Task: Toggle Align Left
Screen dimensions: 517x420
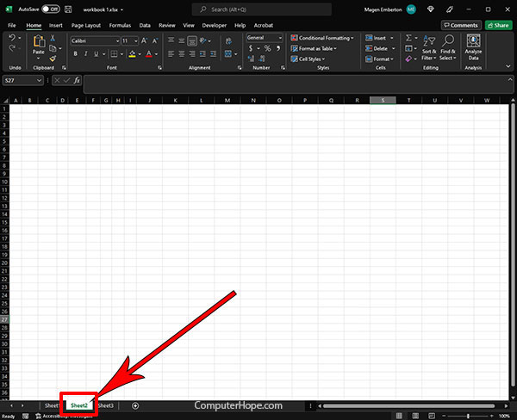Action: [171, 53]
